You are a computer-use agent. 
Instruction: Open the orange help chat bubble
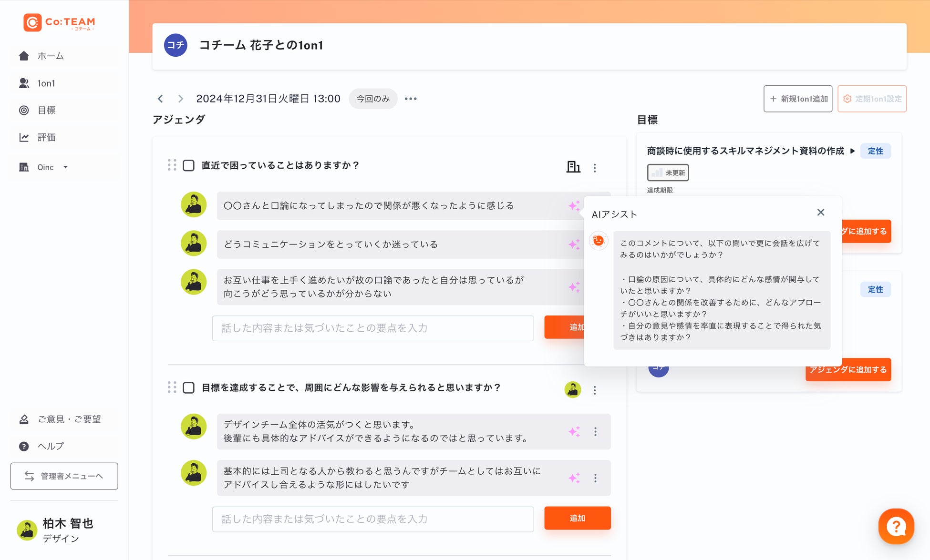(x=896, y=526)
